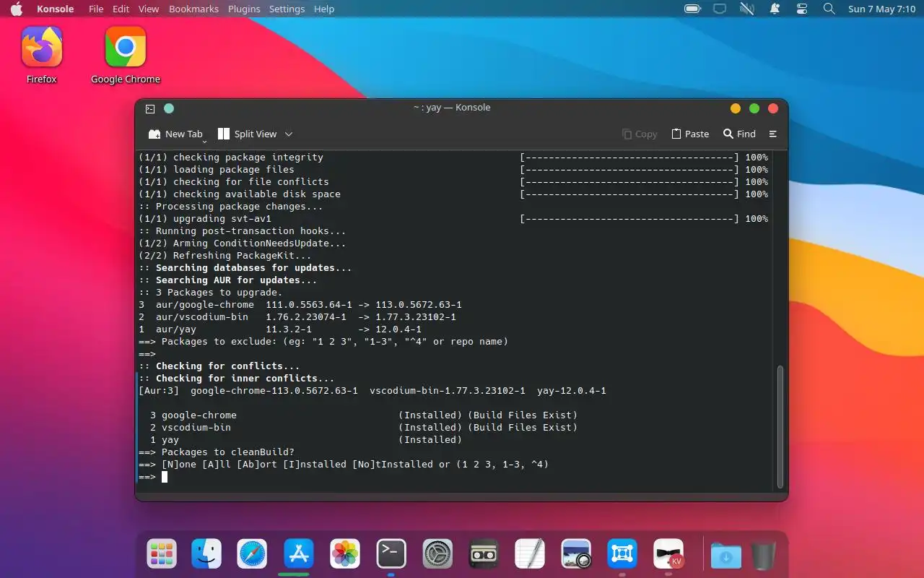Image resolution: width=924 pixels, height=578 pixels.
Task: Open the cassette tape icon in dock
Action: (x=483, y=554)
